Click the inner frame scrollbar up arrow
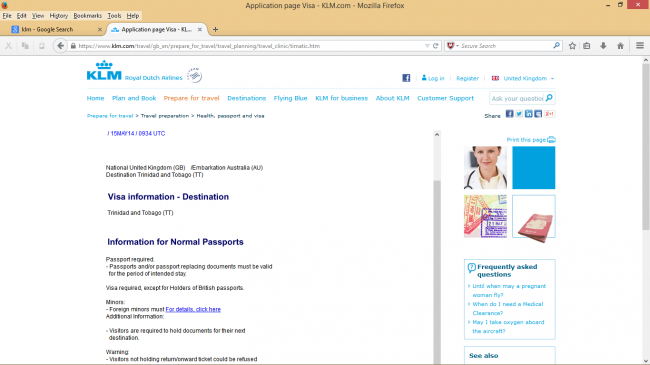650x365 pixels. 437,134
